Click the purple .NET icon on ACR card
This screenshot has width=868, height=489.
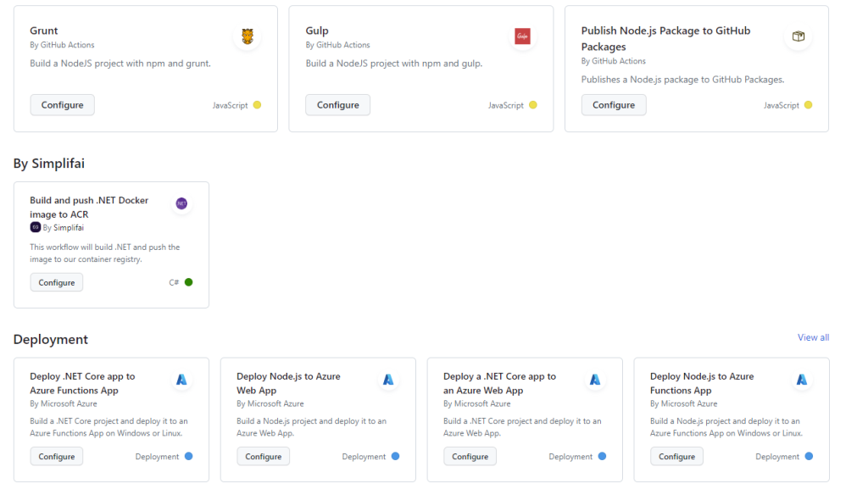point(181,203)
